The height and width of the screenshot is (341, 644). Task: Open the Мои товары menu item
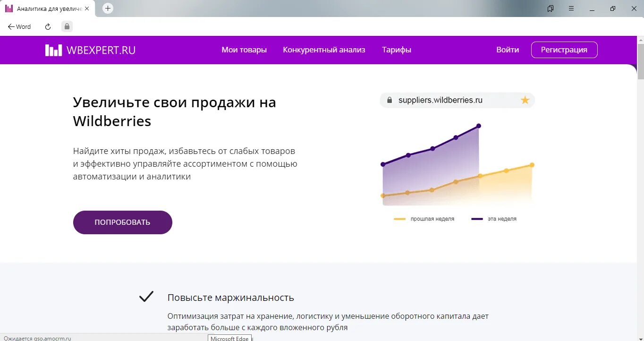pos(244,50)
